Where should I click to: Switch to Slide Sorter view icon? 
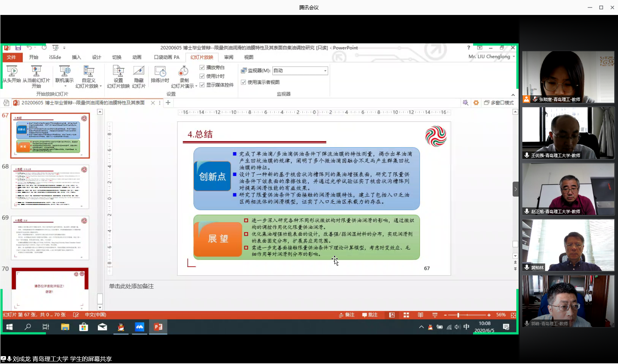coord(406,315)
